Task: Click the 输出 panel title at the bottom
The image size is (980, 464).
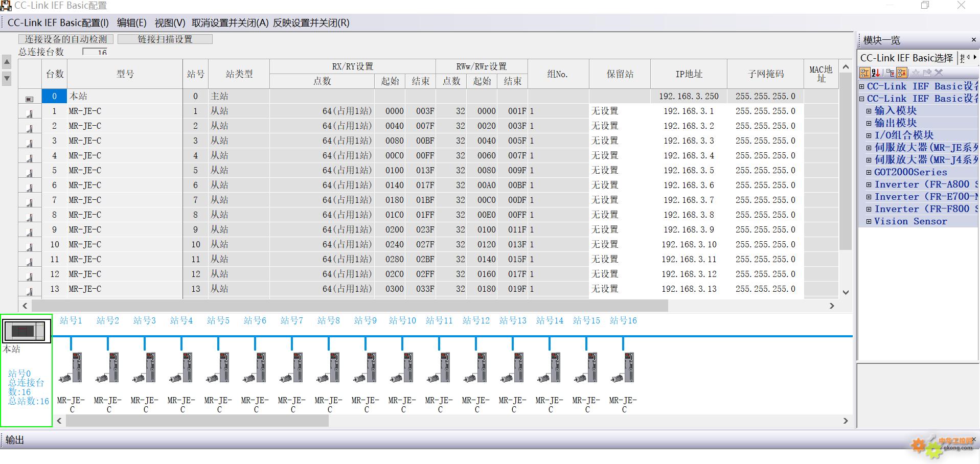Action: 15,440
